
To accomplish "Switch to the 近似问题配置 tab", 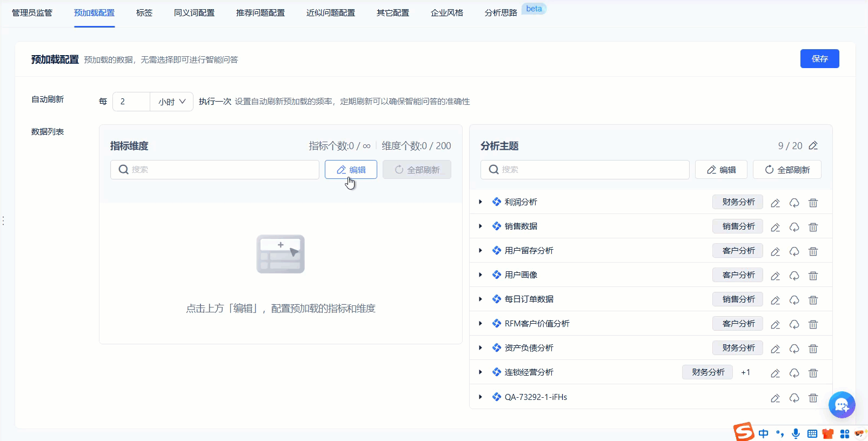I will pos(331,12).
